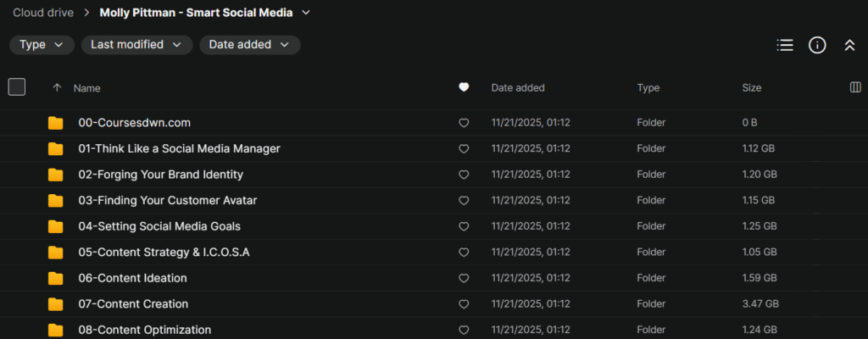The width and height of the screenshot is (868, 339).
Task: Expand the Last modified filter
Action: click(x=136, y=45)
